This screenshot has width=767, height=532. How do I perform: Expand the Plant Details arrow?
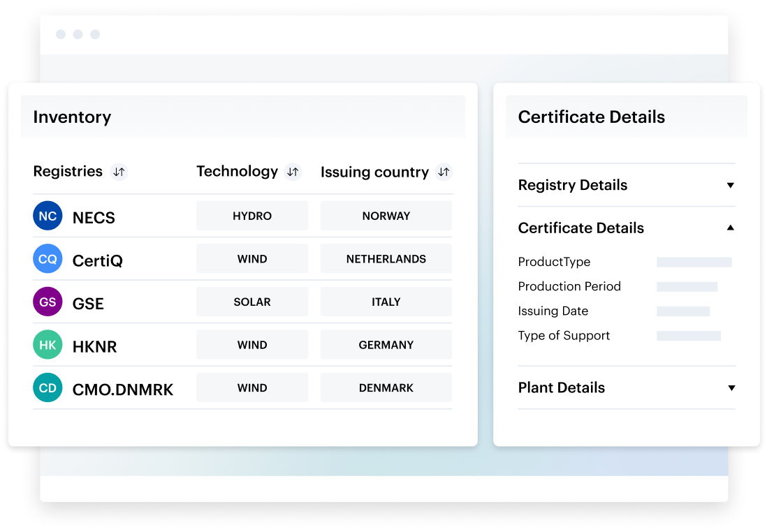(x=731, y=387)
